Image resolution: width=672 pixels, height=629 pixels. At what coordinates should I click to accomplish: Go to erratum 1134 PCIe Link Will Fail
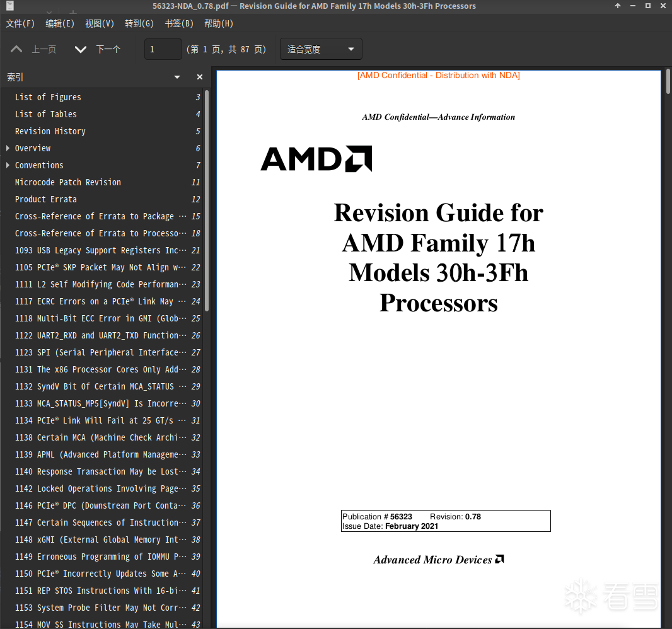(x=102, y=421)
